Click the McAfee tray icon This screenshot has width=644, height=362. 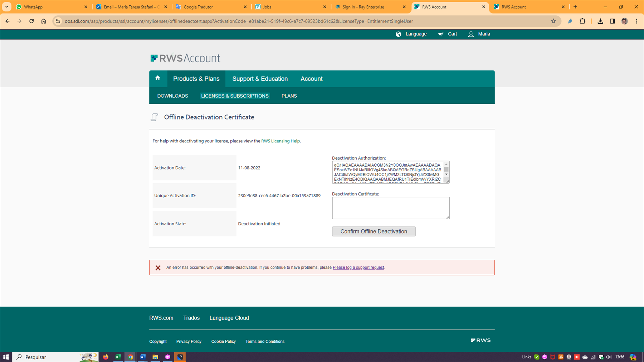pos(553,357)
